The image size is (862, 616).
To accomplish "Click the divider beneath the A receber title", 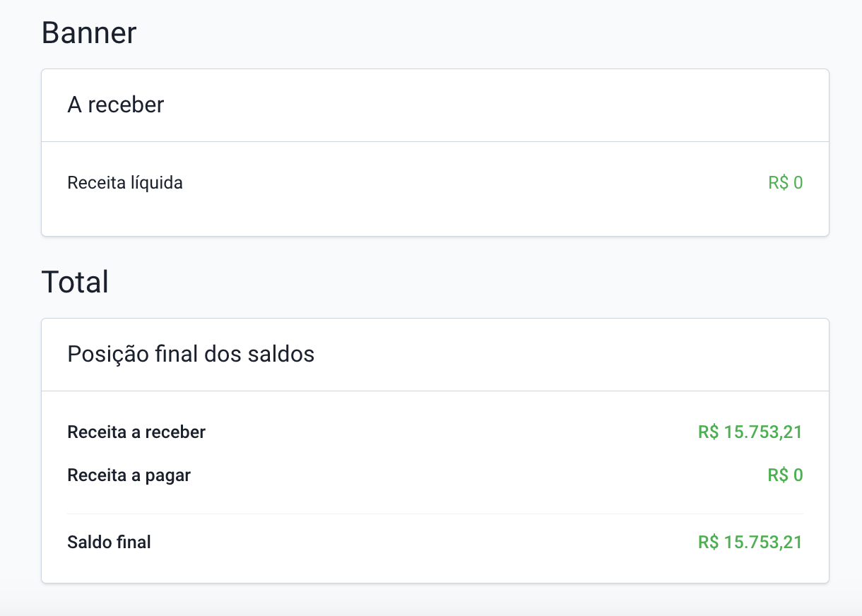I will point(435,142).
